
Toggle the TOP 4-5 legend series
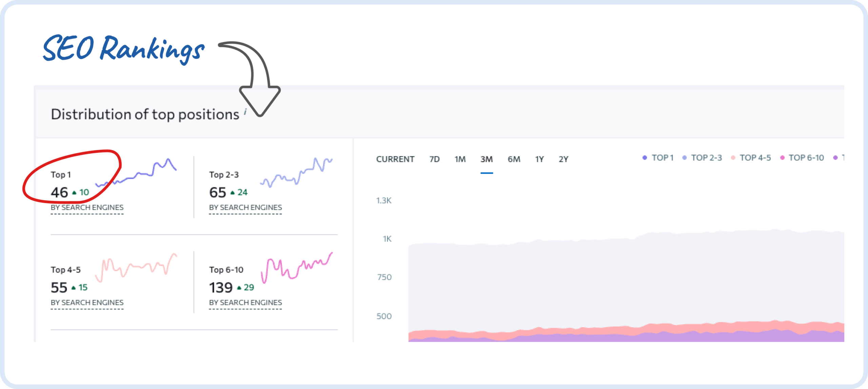(751, 158)
